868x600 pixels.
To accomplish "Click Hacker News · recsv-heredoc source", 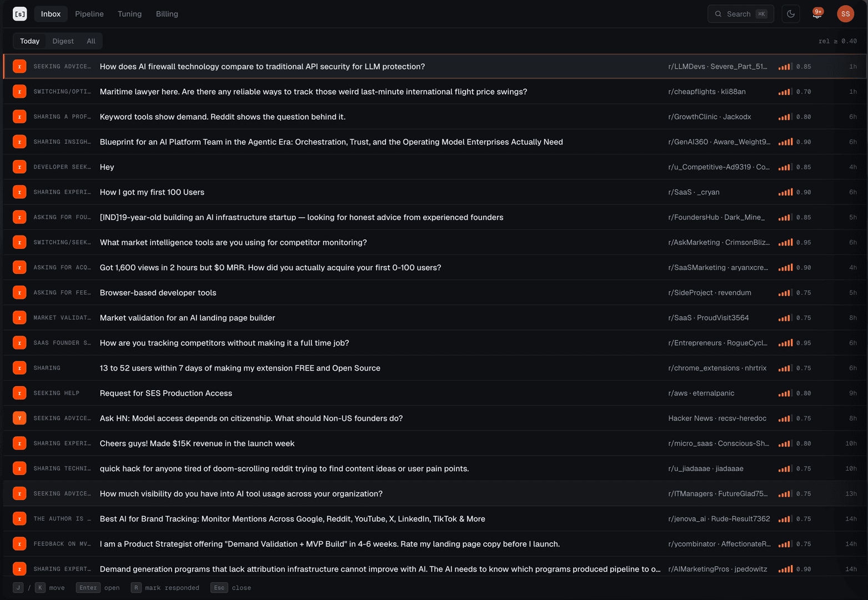I will click(717, 418).
